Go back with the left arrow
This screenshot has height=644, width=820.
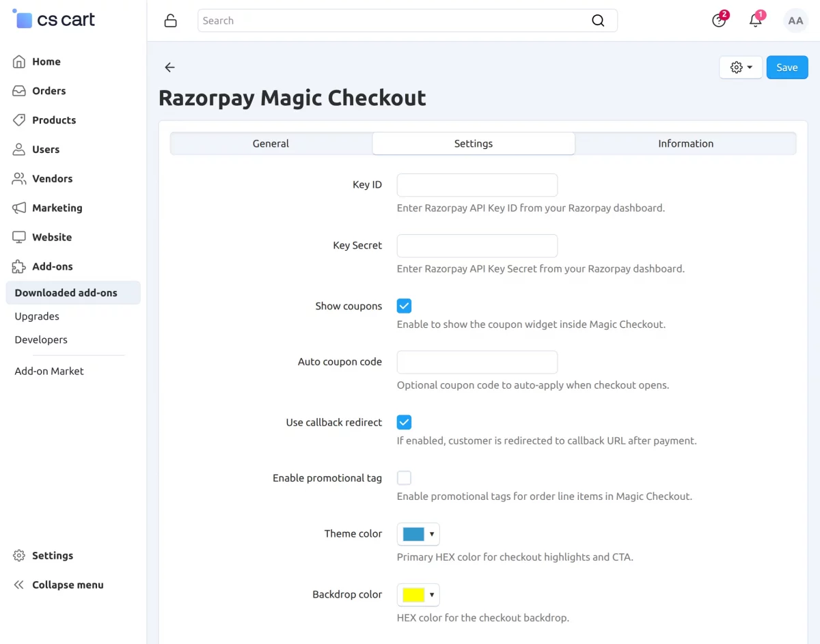[170, 68]
